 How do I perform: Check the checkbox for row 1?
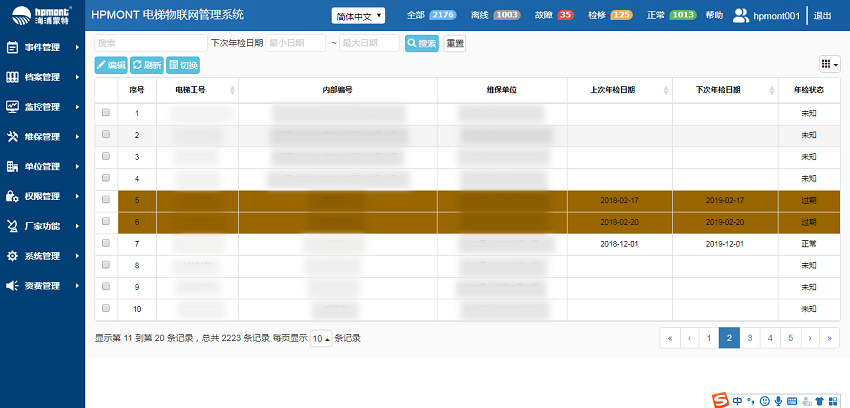[x=107, y=114]
